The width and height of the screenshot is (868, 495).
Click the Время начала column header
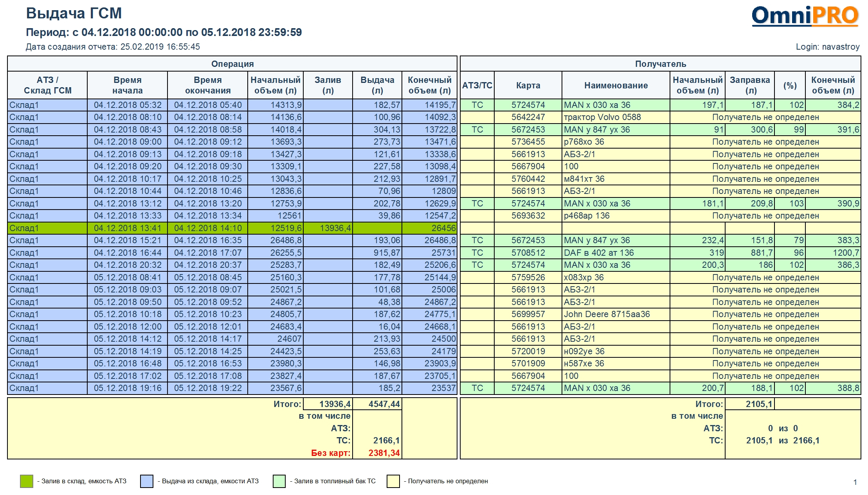tap(127, 85)
